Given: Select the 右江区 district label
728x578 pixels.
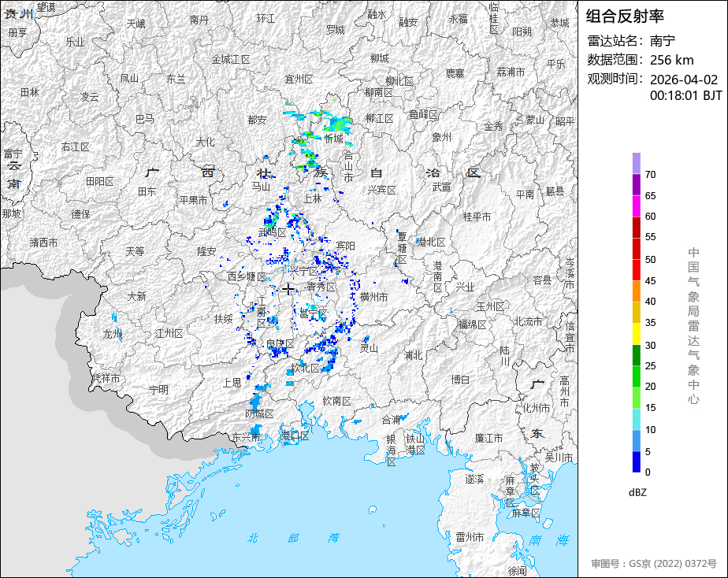Looking at the screenshot, I should [x=75, y=147].
